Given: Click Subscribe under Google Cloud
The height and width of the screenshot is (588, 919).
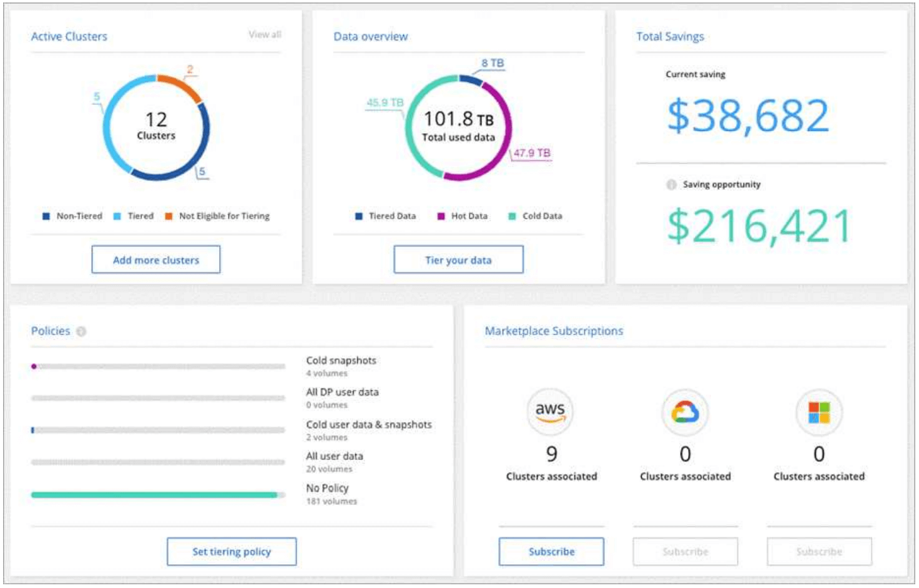Looking at the screenshot, I should 686,552.
